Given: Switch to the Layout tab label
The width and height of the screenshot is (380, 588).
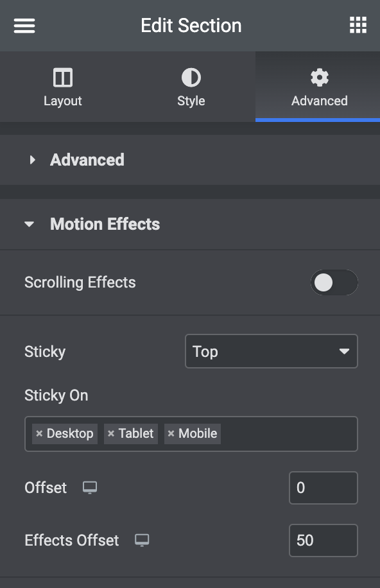Looking at the screenshot, I should click(63, 101).
